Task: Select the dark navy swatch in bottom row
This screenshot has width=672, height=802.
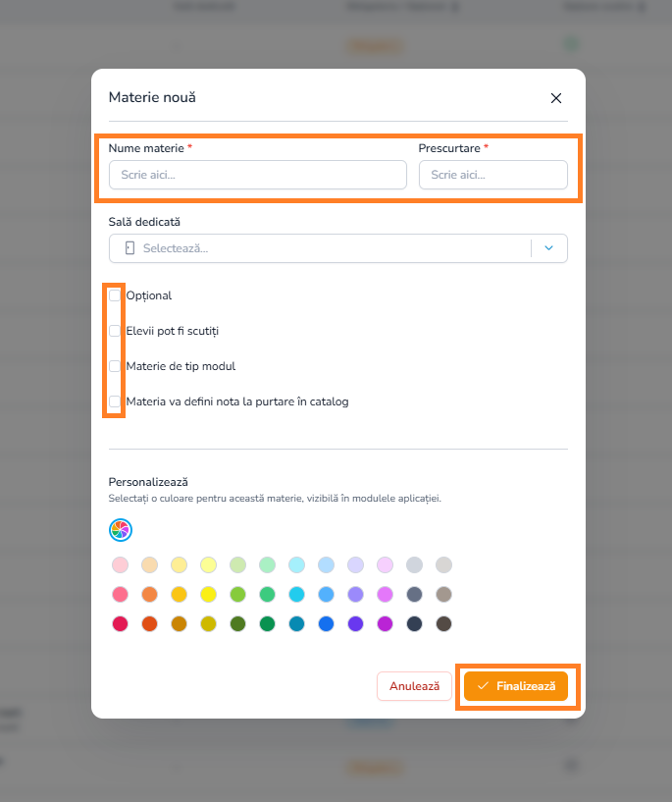Action: [x=414, y=624]
